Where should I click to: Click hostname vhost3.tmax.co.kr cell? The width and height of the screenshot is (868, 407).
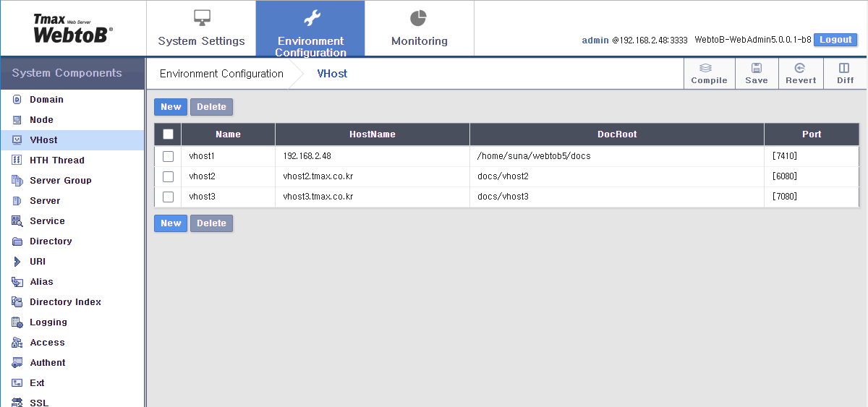373,197
